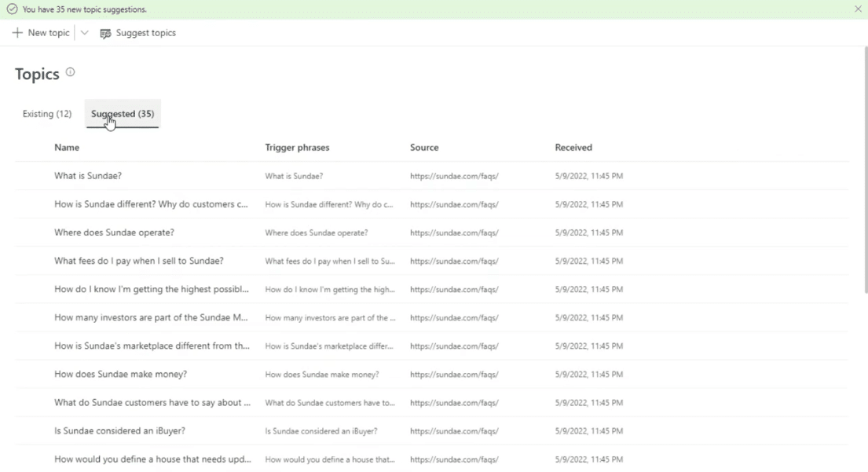Click trigger phrase 'Where does Sundae operate?'

point(316,232)
